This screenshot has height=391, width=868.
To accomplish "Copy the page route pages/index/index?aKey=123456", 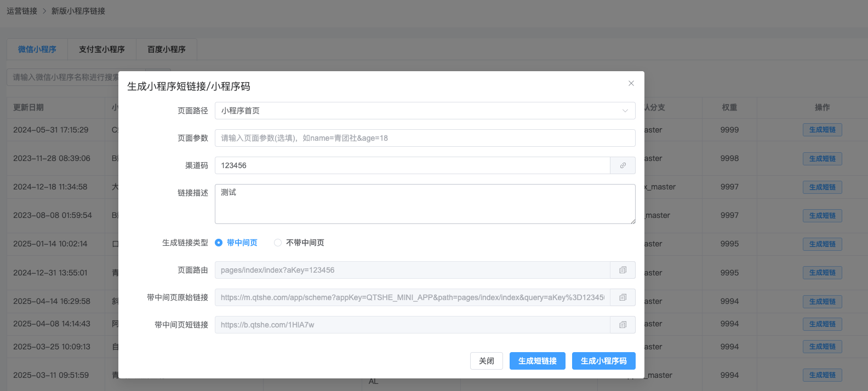I will [623, 270].
